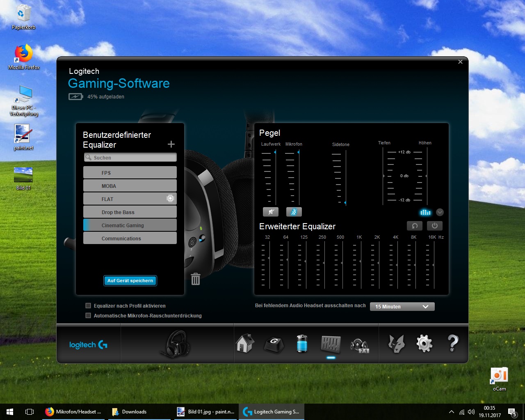Open the 15 Minuten dropdown

click(x=402, y=306)
